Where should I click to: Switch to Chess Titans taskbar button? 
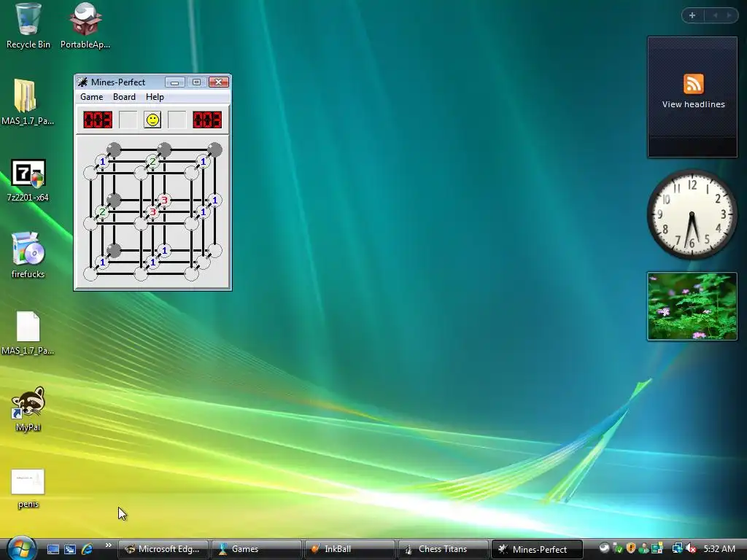pyautogui.click(x=443, y=549)
